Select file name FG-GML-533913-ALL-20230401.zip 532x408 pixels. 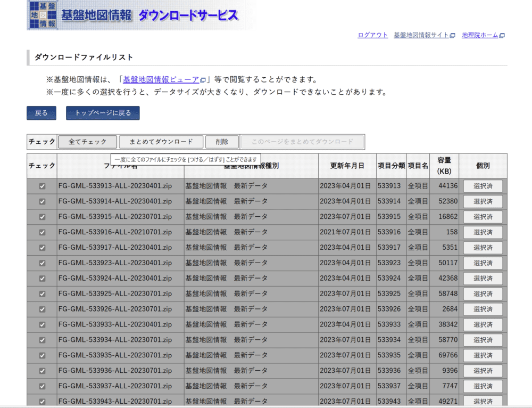click(x=115, y=186)
